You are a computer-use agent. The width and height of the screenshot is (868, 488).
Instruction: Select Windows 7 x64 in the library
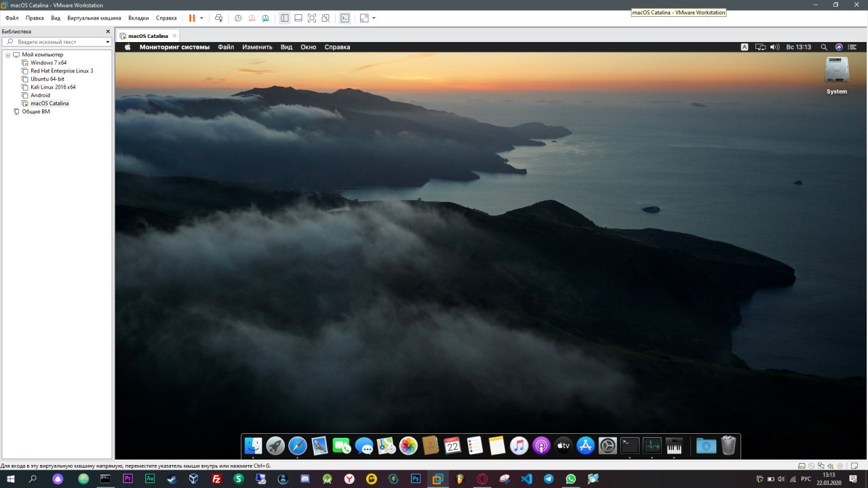[x=48, y=62]
